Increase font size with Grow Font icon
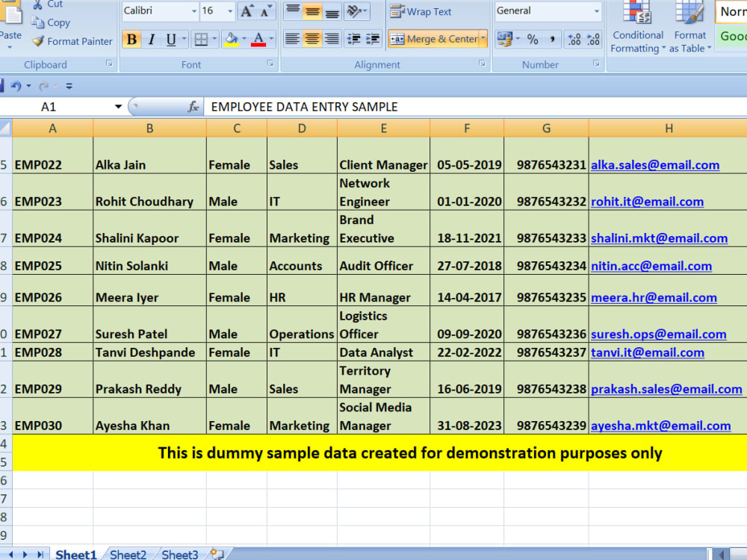The height and width of the screenshot is (560, 747). (x=247, y=11)
